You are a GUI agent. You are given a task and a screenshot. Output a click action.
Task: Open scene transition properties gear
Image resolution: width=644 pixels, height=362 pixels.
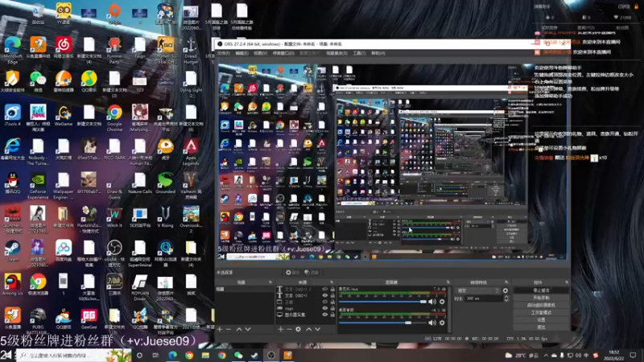pyautogui.click(x=506, y=290)
